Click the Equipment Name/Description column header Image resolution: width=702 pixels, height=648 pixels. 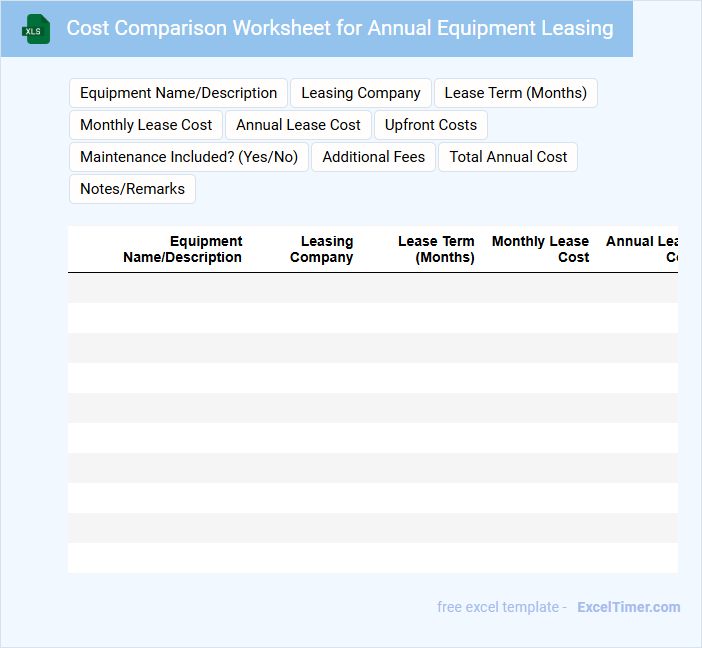click(x=183, y=249)
